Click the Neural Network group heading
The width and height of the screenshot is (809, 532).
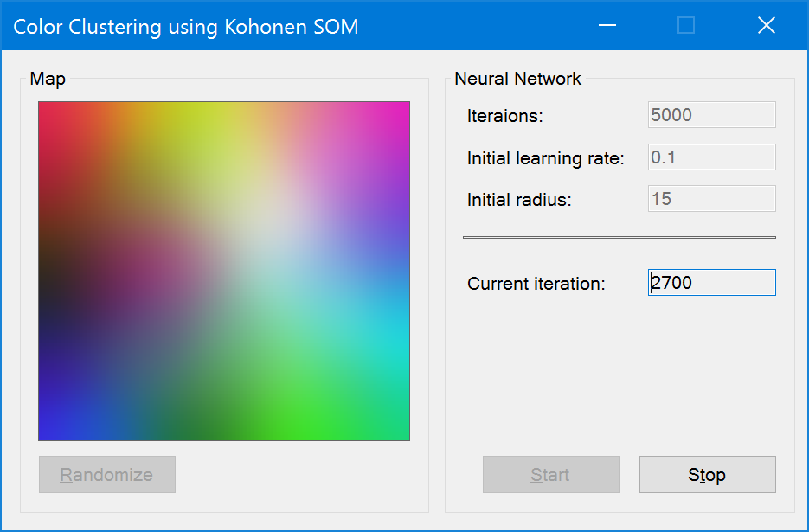click(516, 78)
